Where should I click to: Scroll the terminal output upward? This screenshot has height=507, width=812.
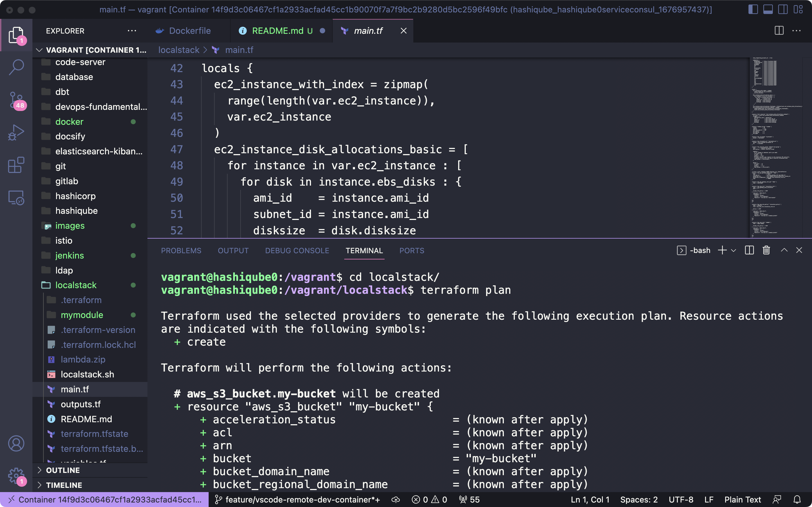784,250
